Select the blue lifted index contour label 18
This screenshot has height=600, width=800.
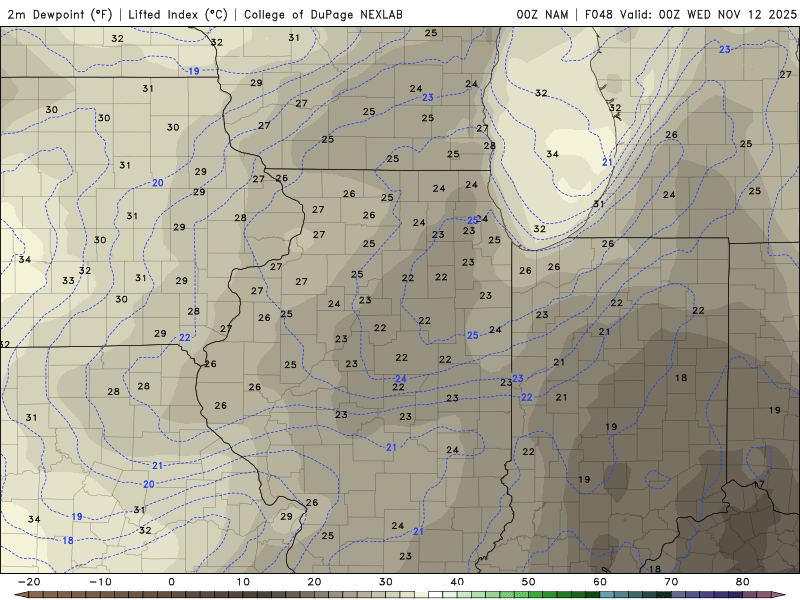[68, 540]
